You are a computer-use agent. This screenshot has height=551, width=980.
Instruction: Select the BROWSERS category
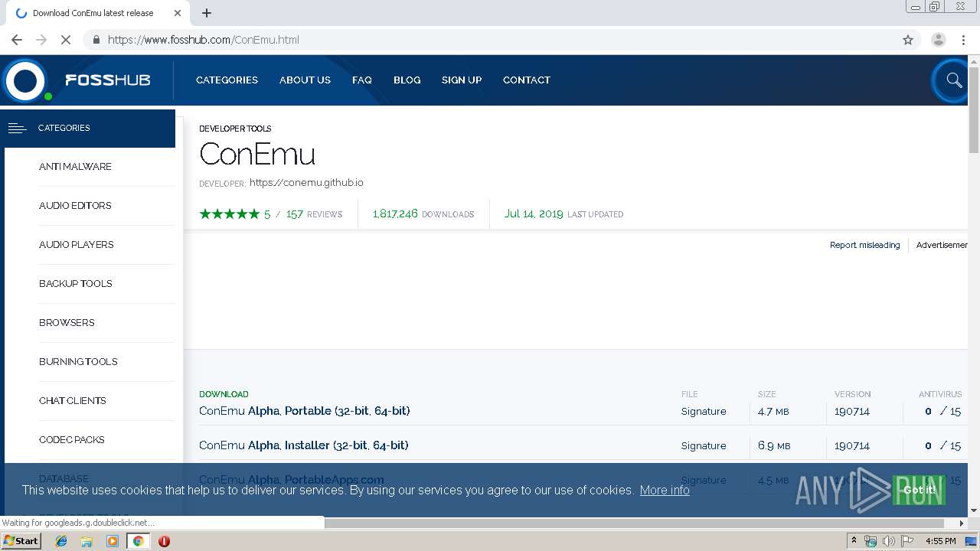pos(67,322)
